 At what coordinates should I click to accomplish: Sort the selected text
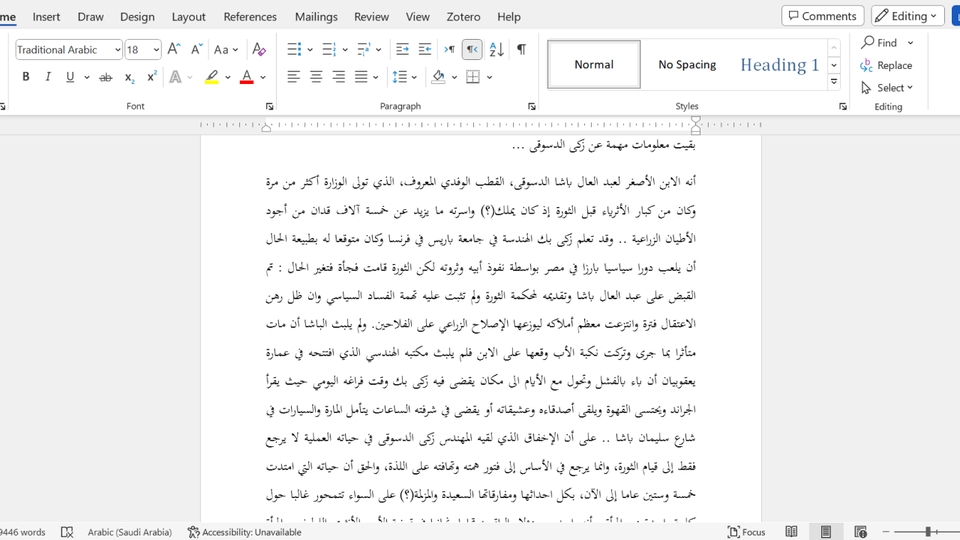[x=497, y=50]
